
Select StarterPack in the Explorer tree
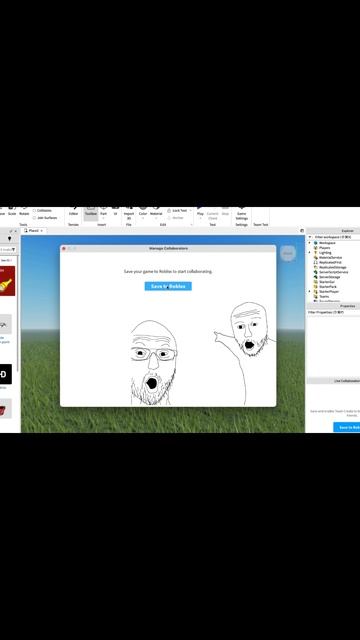point(328,287)
